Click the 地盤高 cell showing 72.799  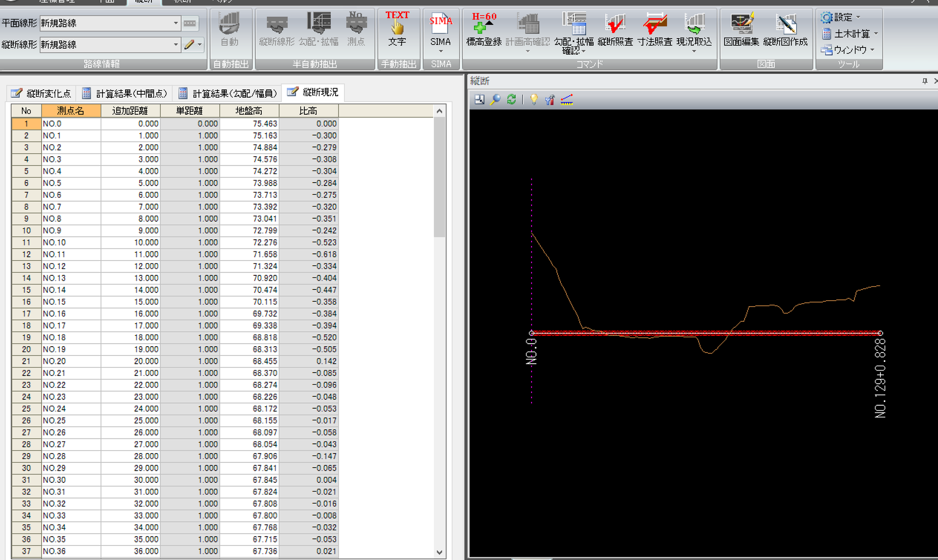coord(249,230)
